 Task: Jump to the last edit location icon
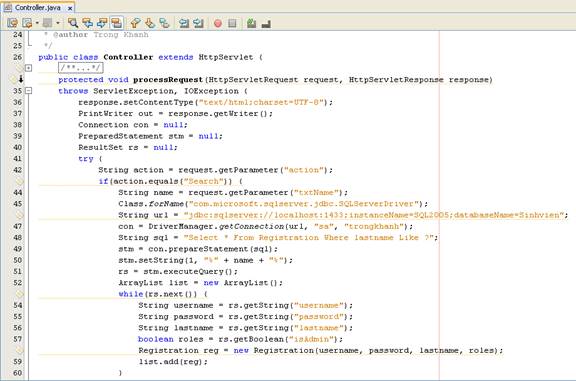(12, 23)
